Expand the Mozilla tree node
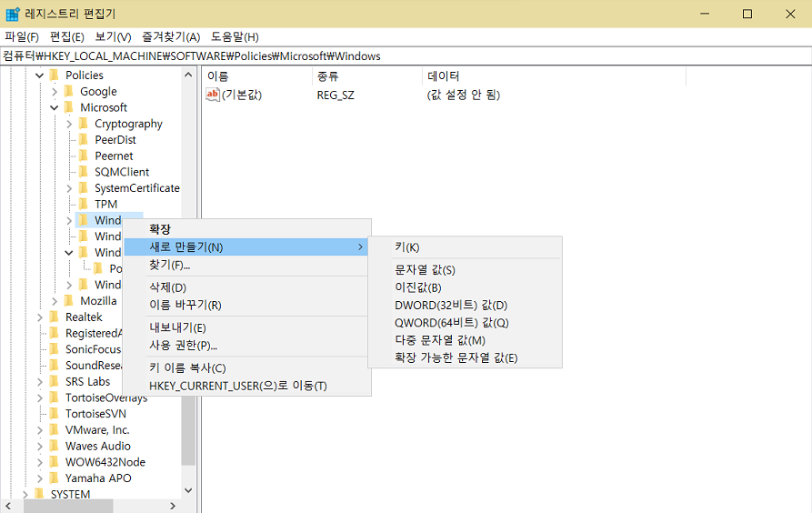This screenshot has width=812, height=513. [x=55, y=301]
